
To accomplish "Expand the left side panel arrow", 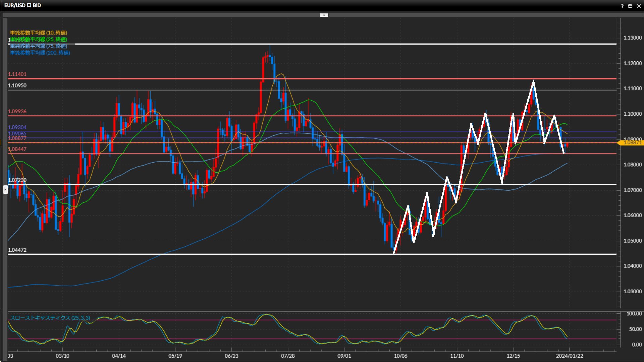I will [x=5, y=190].
